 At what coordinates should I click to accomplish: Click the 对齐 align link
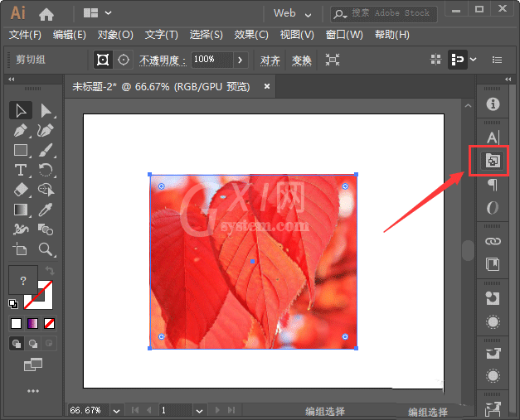(270, 60)
